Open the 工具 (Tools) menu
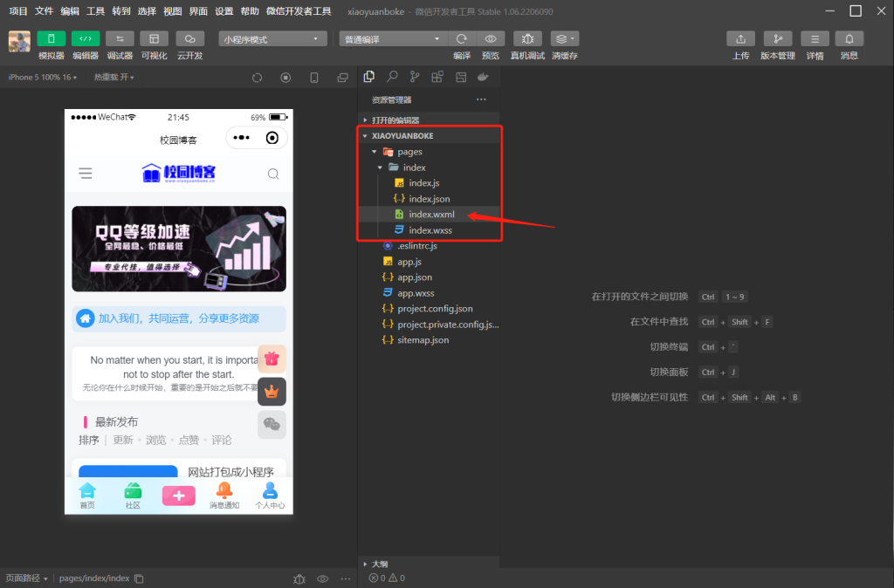Screen dimensions: 894x588 (x=96, y=11)
